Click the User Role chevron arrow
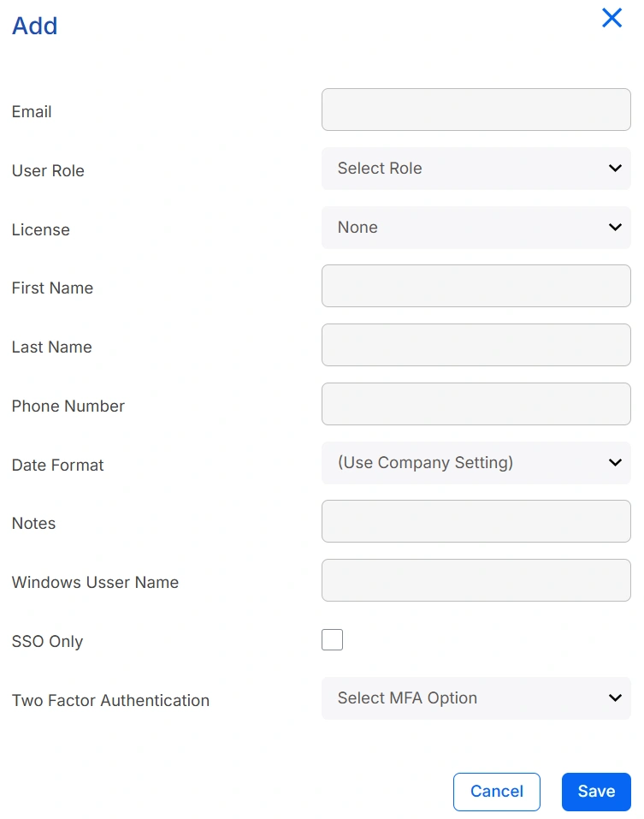This screenshot has height=819, width=644. [x=615, y=169]
